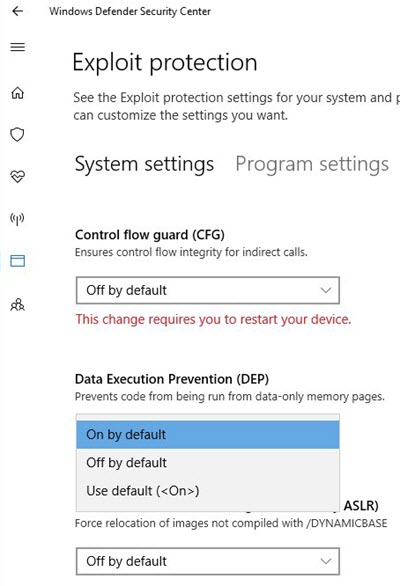Open Device performance & health heart icon
Image resolution: width=400 pixels, height=586 pixels.
pyautogui.click(x=18, y=176)
